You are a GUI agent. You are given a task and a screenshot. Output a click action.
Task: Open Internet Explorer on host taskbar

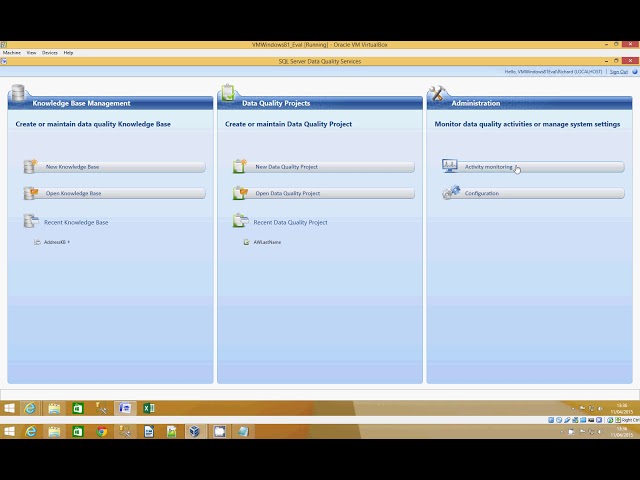click(31, 431)
